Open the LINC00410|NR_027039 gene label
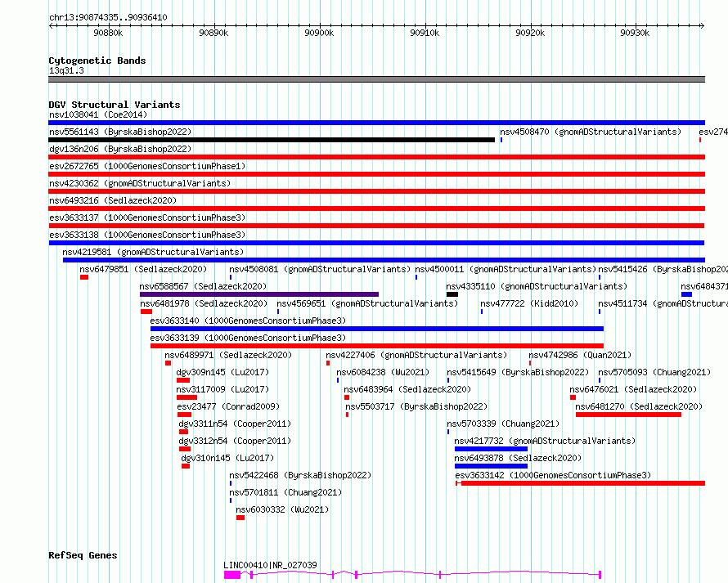The image size is (728, 583). point(270,565)
